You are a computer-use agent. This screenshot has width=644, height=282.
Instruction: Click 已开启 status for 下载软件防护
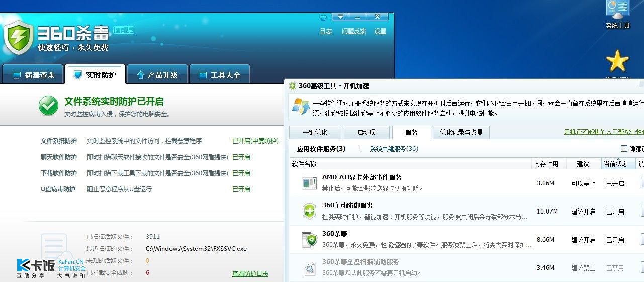coord(241,173)
